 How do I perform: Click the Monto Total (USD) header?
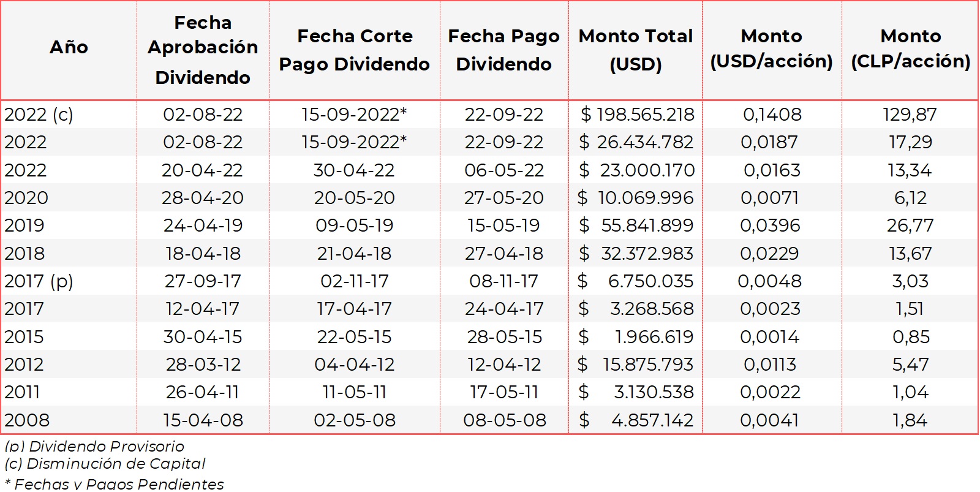[635, 50]
